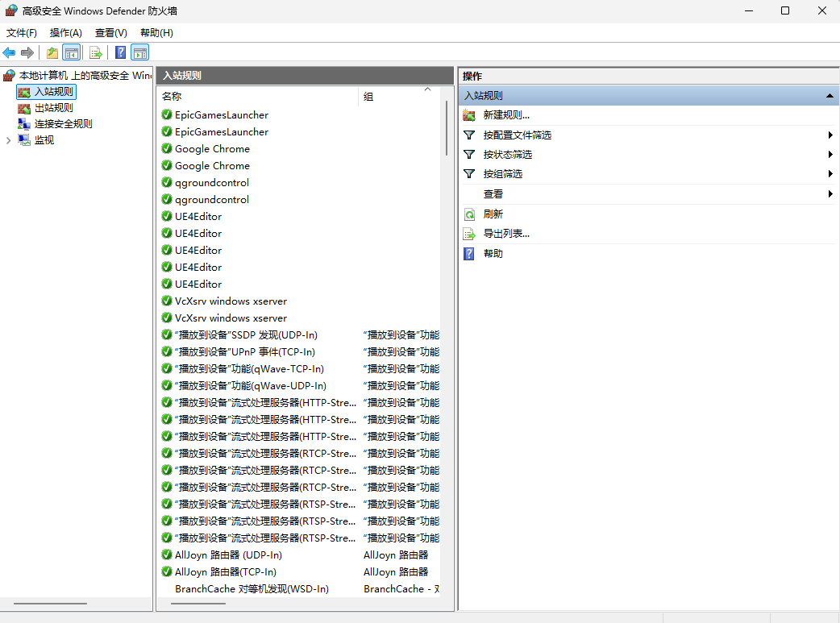Click 按组筛选 action label
Screen dimensions: 840x623
[x=502, y=174]
